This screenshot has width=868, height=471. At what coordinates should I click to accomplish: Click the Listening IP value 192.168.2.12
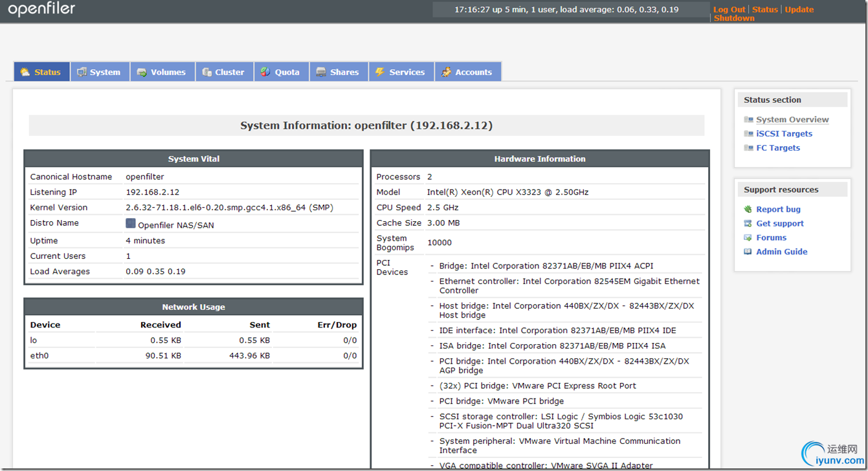coord(152,192)
